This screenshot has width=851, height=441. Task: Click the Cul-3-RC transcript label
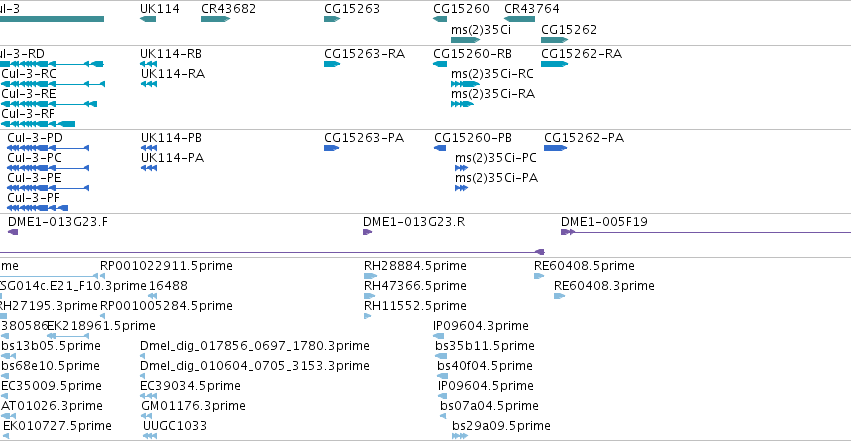[x=29, y=74]
